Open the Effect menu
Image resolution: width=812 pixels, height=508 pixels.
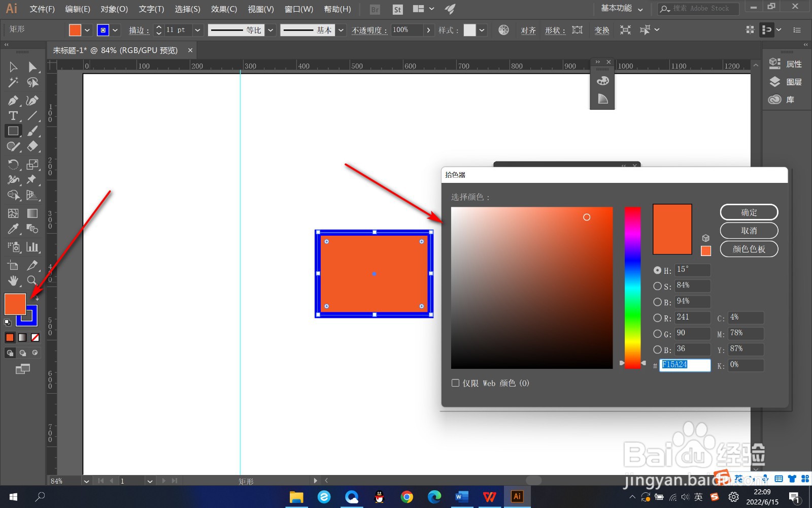coord(224,9)
